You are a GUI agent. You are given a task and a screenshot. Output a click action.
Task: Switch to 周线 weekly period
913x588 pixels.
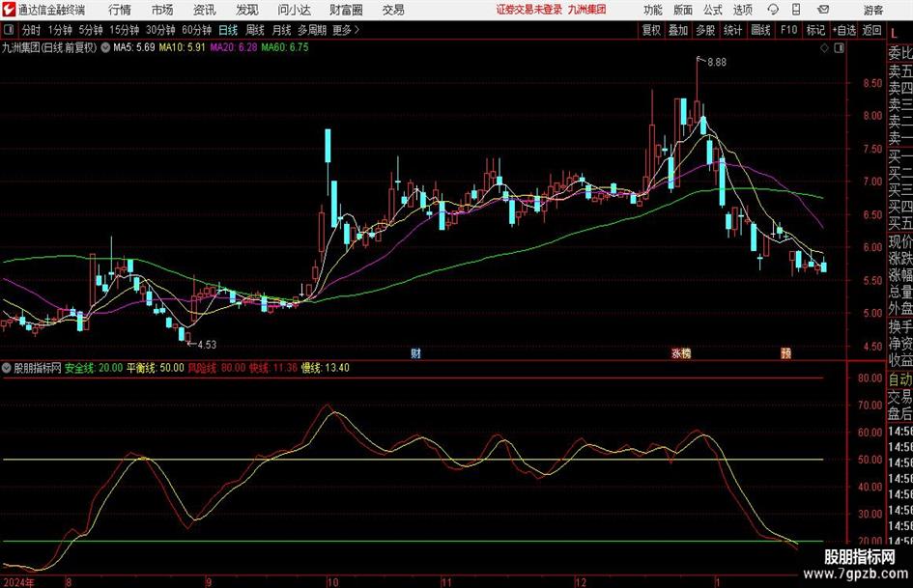pos(255,30)
